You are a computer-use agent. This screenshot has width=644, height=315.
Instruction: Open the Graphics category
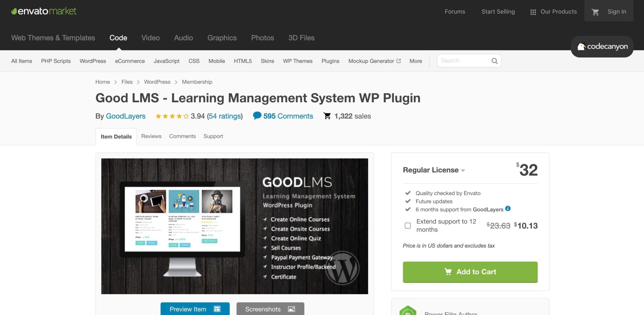222,38
